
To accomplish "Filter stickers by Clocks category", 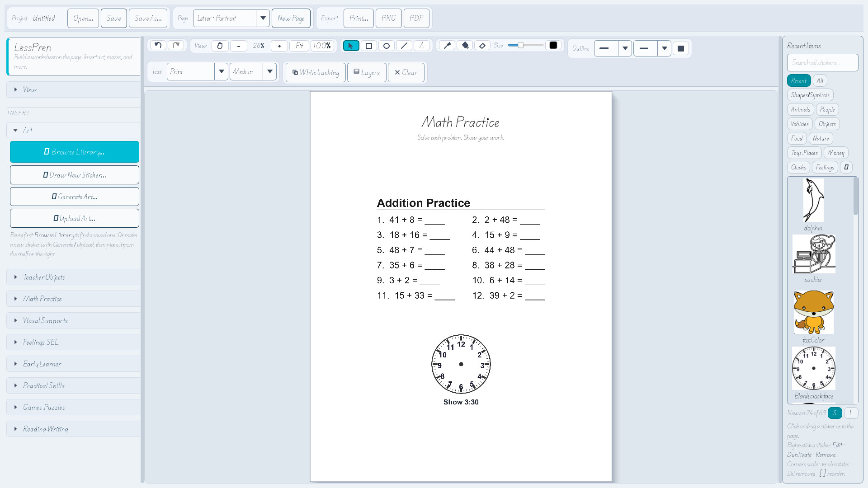I will click(x=798, y=167).
